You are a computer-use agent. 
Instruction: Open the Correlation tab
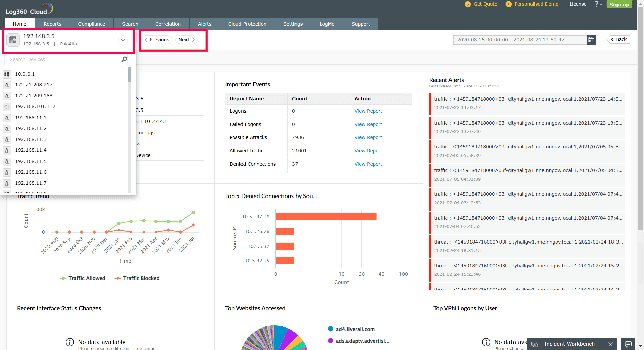pyautogui.click(x=168, y=24)
